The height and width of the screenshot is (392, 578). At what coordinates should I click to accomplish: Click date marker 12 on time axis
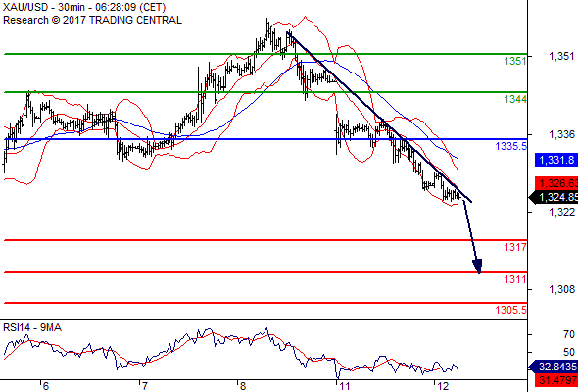(444, 386)
